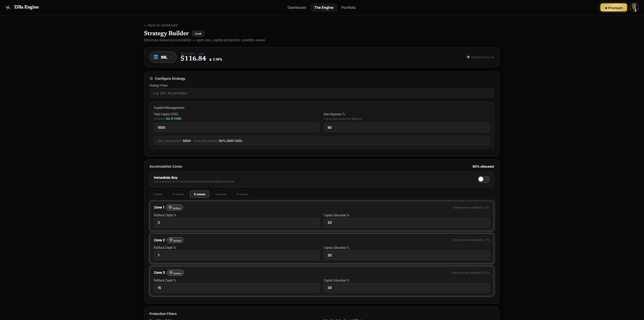Toggle the Immediate Buy switch

click(484, 179)
